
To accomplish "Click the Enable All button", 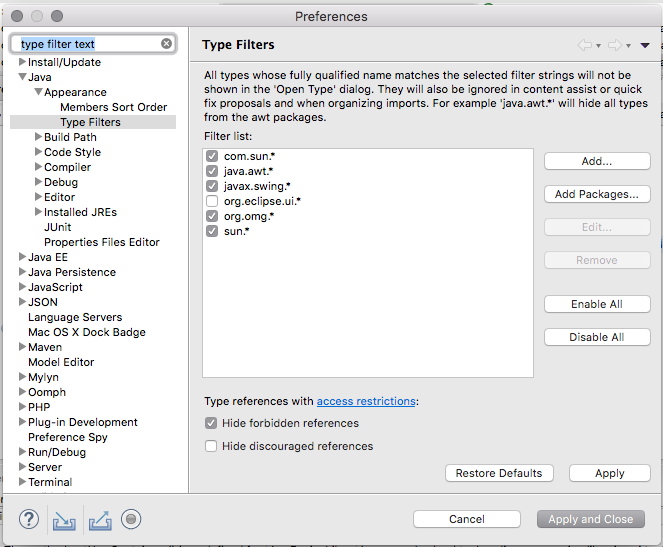I will click(x=597, y=304).
